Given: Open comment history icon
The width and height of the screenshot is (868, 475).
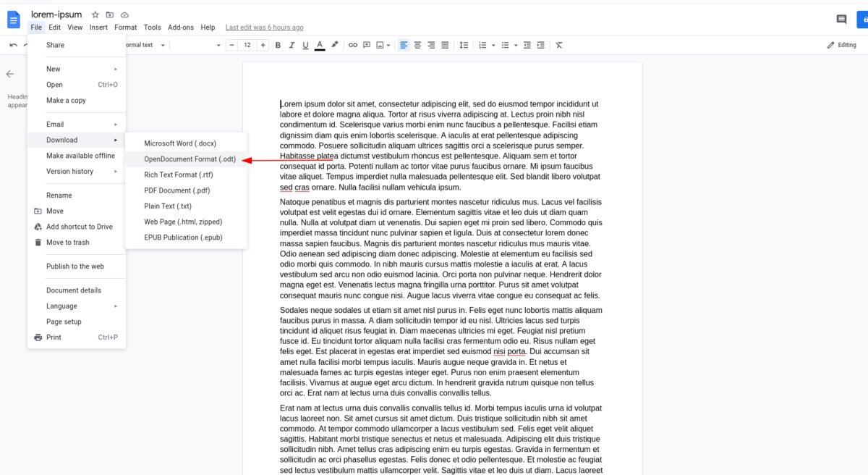Looking at the screenshot, I should tap(841, 20).
